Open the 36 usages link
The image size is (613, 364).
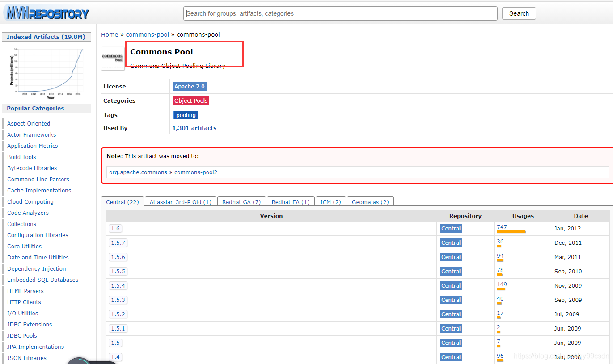click(x=500, y=241)
